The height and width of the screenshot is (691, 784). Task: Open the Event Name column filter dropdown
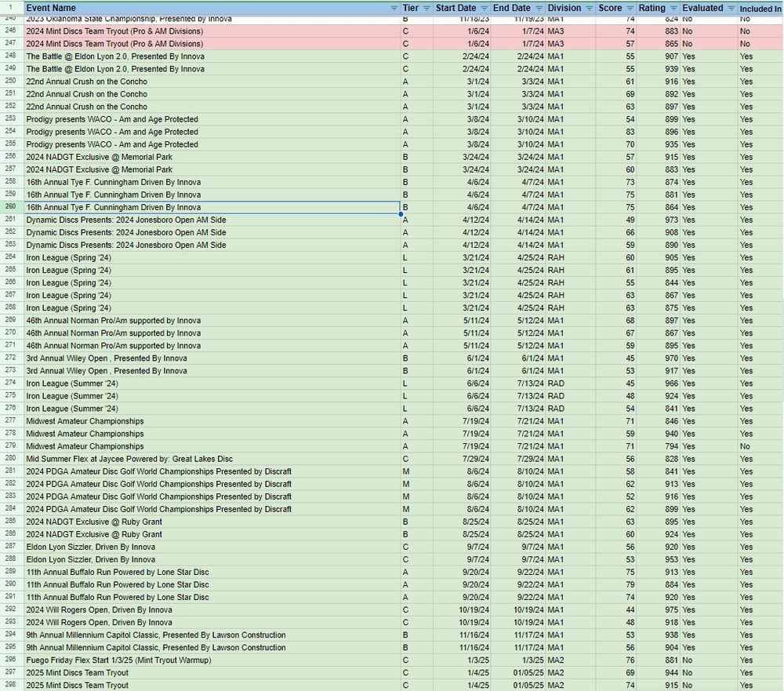(394, 8)
